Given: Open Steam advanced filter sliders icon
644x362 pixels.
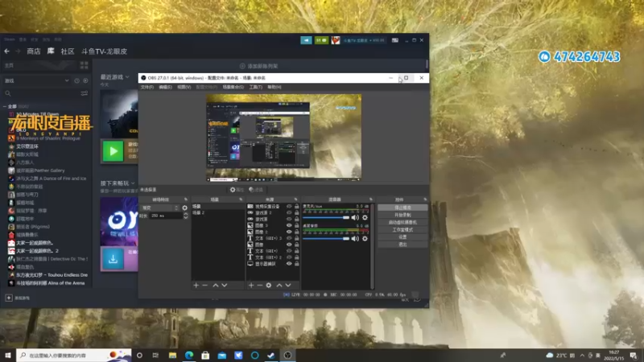Looking at the screenshot, I should coord(85,93).
